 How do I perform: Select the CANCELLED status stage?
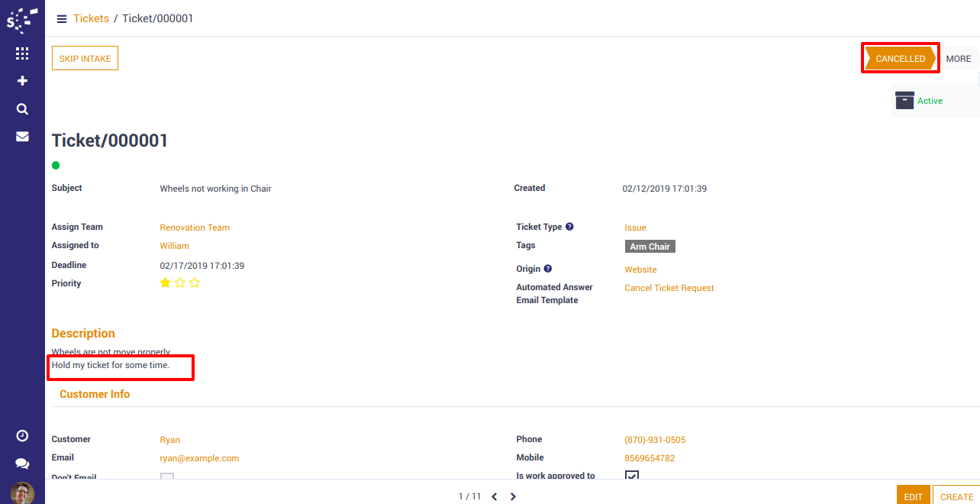coord(900,59)
